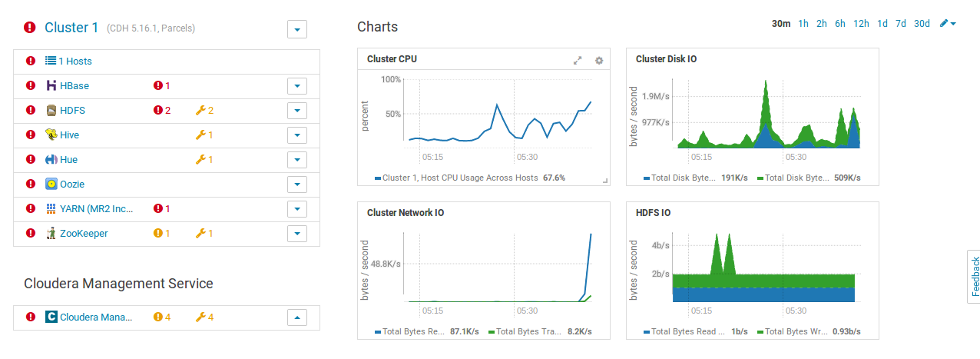Click the HBase service icon
The height and width of the screenshot is (359, 980).
point(51,85)
